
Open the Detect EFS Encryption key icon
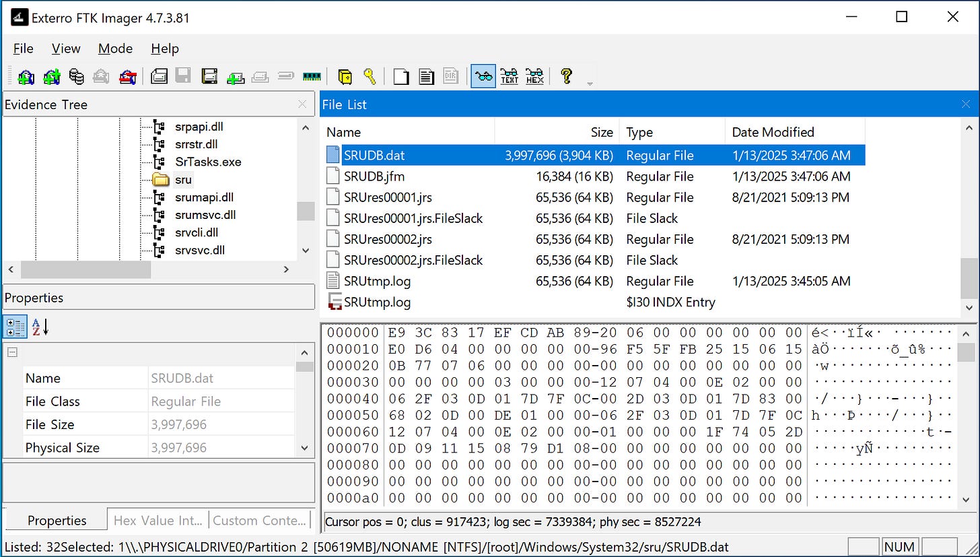[370, 76]
